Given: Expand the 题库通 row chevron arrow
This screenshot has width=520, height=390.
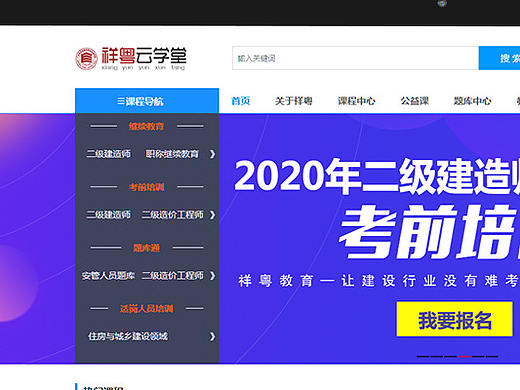Looking at the screenshot, I should tap(212, 276).
